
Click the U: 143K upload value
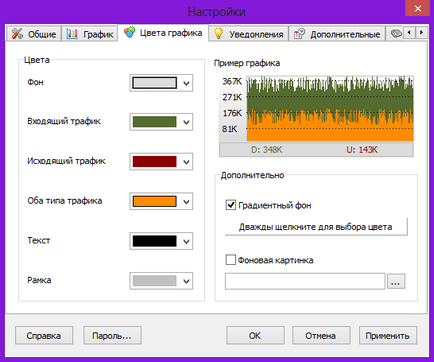[x=362, y=150]
